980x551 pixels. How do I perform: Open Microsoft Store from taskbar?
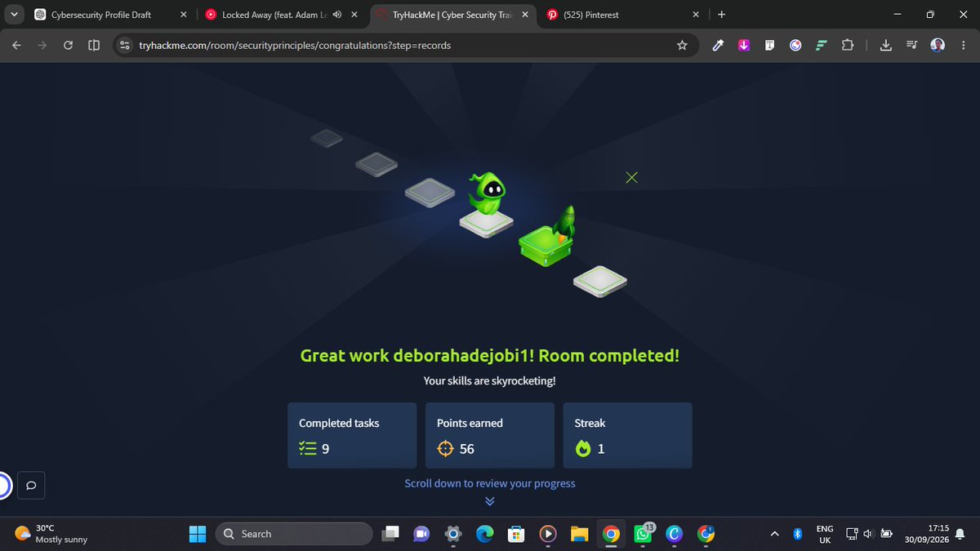(x=515, y=534)
